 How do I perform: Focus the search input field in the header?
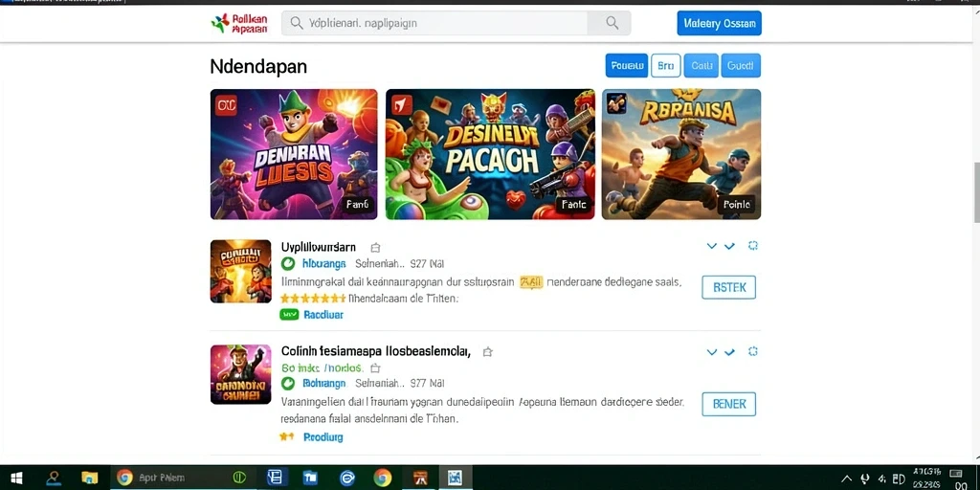(435, 23)
